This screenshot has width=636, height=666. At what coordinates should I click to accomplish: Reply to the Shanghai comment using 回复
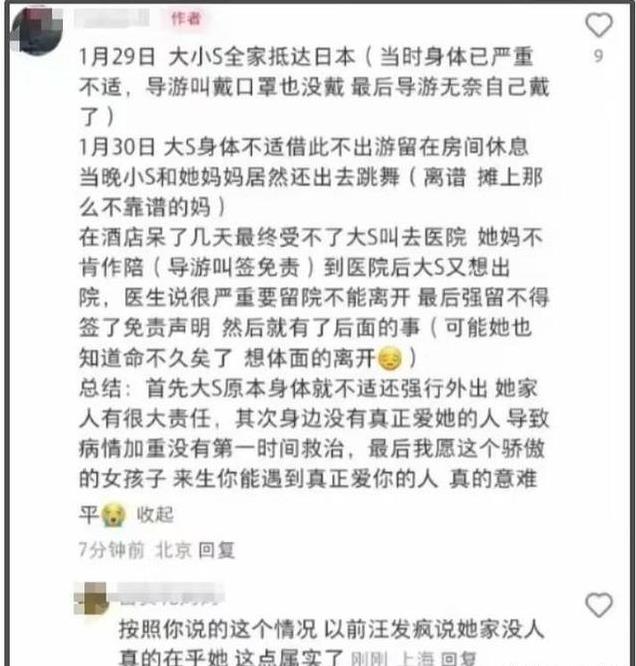coord(458,658)
